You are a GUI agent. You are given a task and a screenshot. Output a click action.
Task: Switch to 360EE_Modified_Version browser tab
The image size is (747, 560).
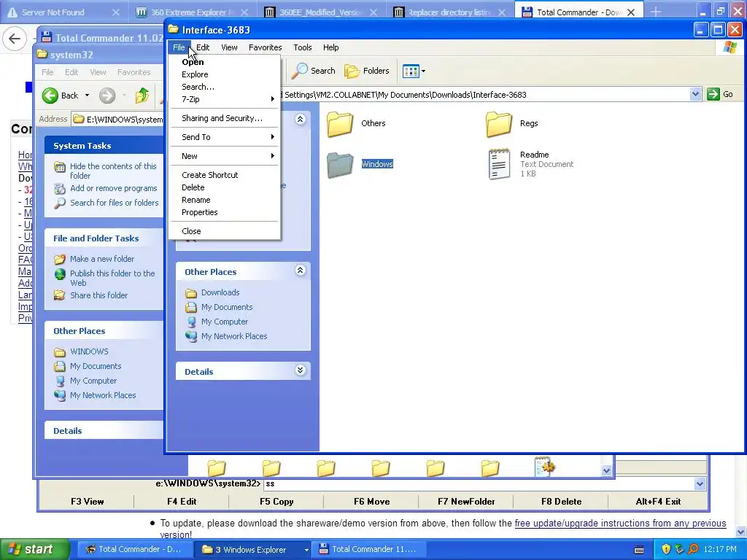click(322, 12)
